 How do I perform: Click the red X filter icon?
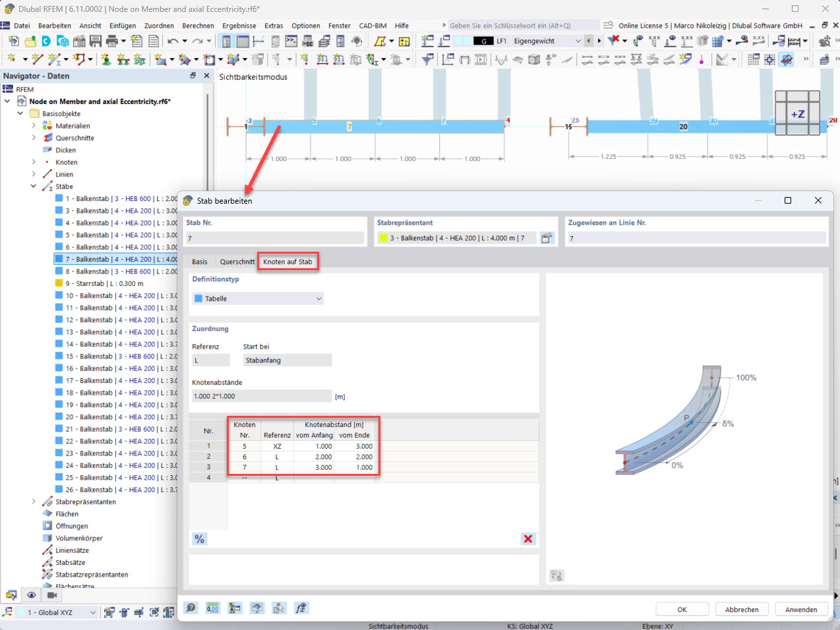(613, 41)
